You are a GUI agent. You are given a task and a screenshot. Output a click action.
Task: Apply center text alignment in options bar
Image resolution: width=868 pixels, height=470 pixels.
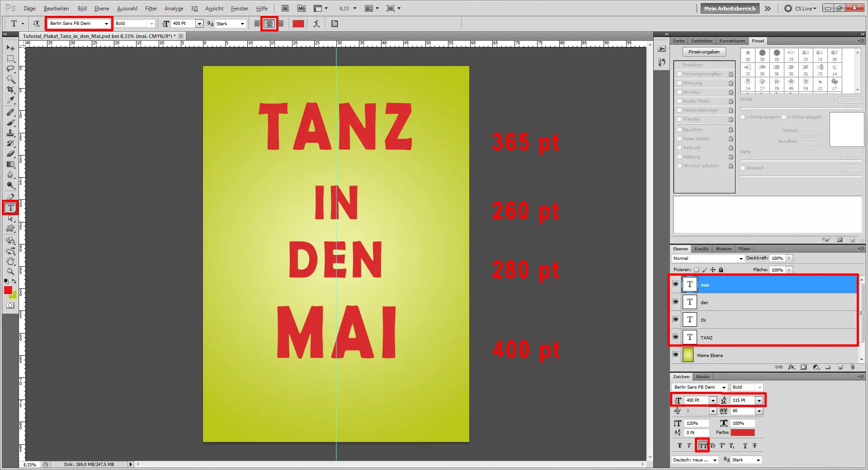click(x=269, y=23)
